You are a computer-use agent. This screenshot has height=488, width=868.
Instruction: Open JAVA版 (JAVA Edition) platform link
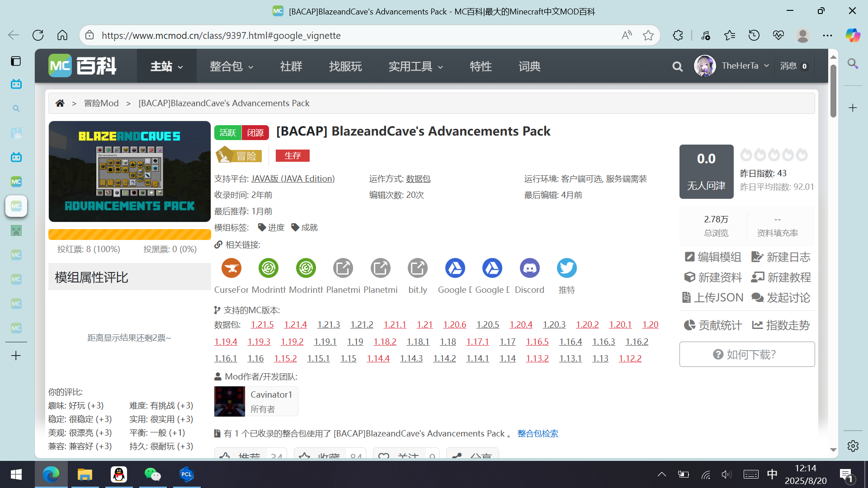pos(293,178)
